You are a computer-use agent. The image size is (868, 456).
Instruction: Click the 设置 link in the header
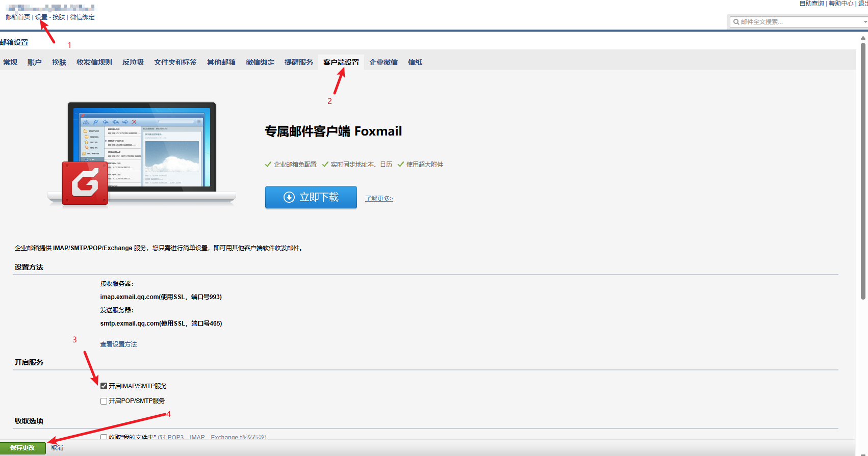tap(41, 17)
